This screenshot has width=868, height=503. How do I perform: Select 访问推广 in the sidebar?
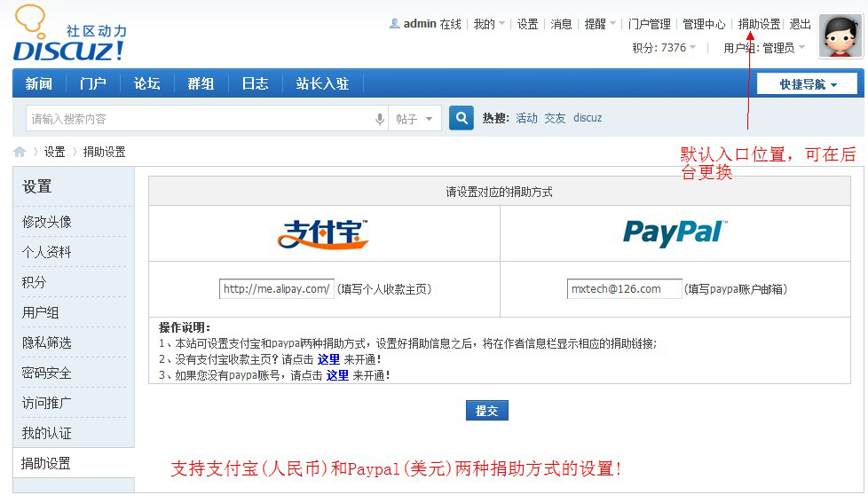(46, 403)
